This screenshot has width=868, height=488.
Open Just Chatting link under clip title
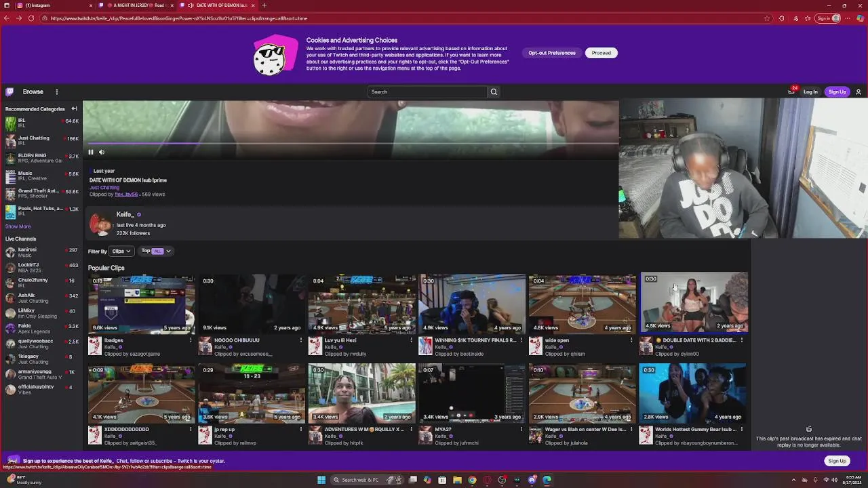click(x=104, y=188)
